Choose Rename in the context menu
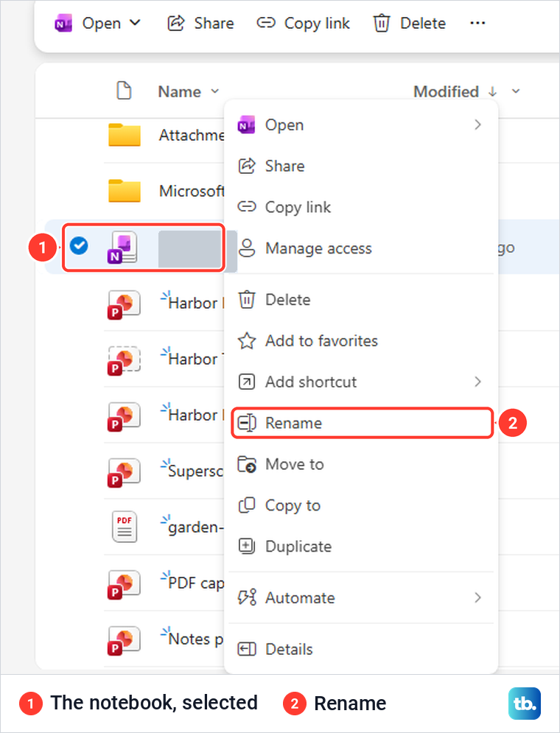The height and width of the screenshot is (733, 560). click(x=363, y=423)
